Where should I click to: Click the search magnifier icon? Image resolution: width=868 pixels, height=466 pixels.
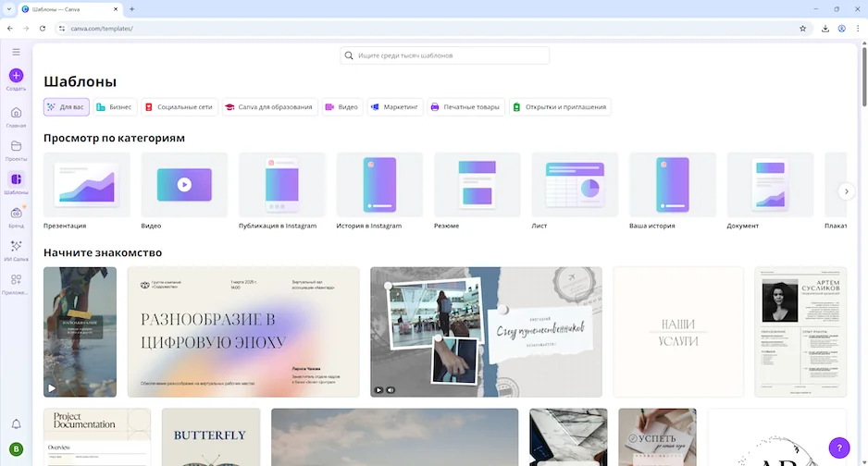(349, 55)
